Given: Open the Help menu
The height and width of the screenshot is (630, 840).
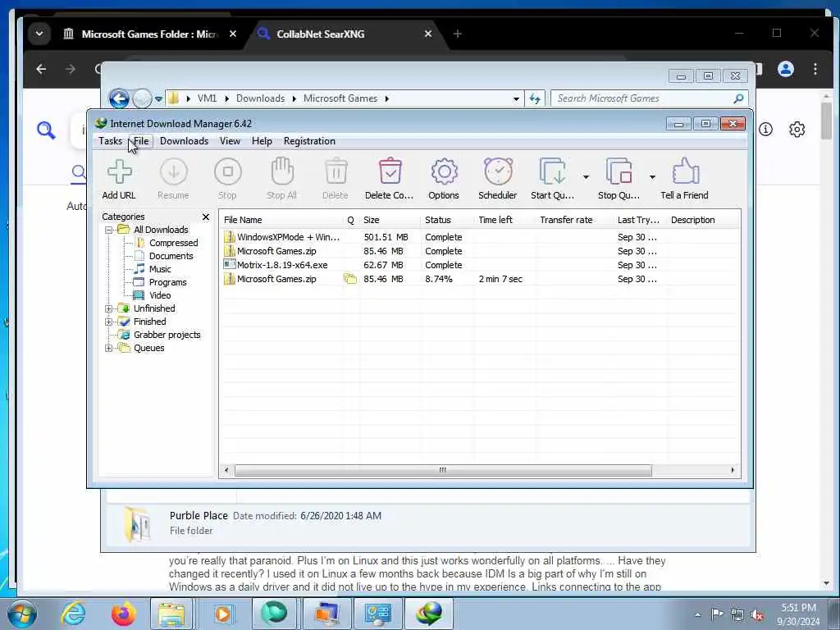Looking at the screenshot, I should [x=262, y=141].
